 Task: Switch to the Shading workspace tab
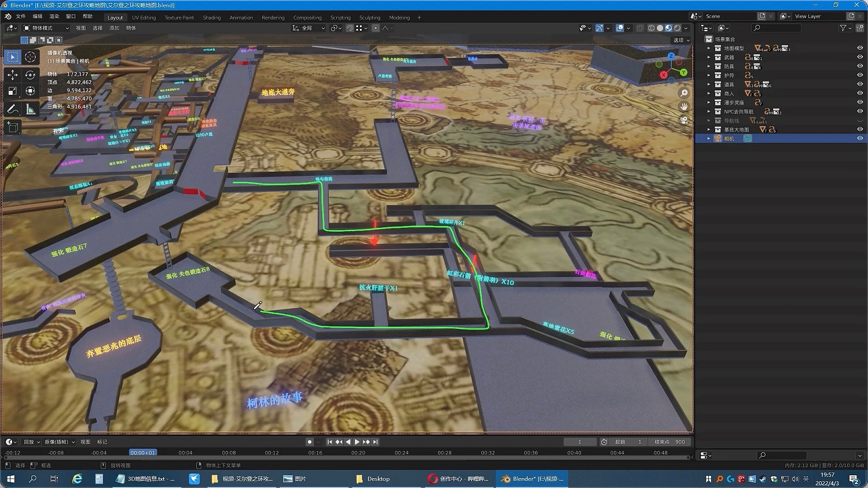coord(211,17)
